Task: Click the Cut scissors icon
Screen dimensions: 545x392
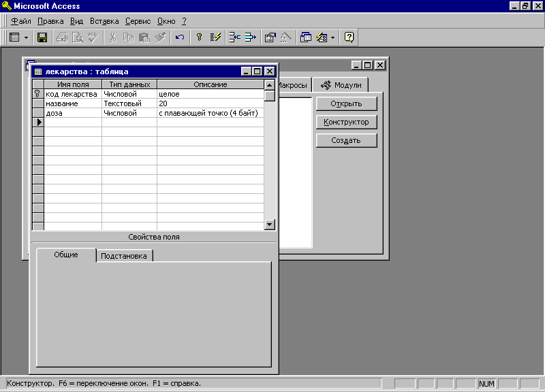Action: [113, 37]
